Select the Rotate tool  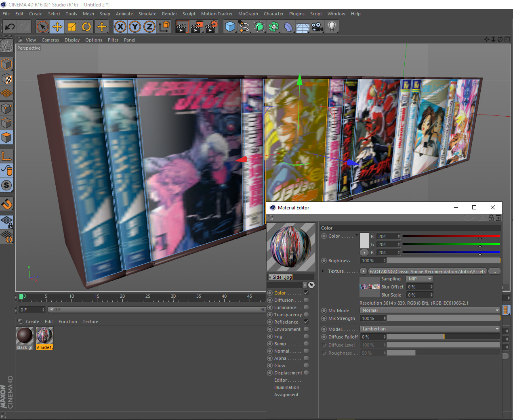(x=86, y=27)
